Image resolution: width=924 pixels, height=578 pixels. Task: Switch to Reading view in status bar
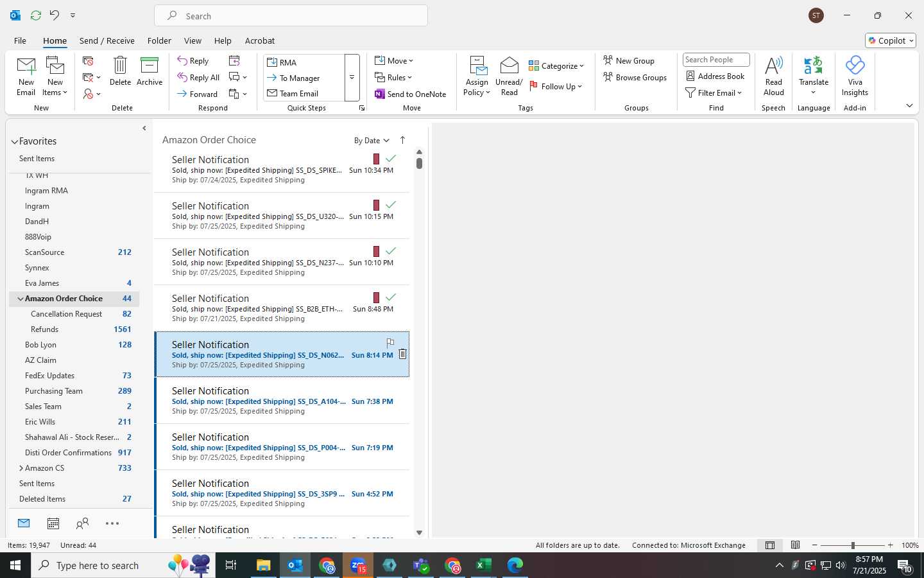coord(795,545)
